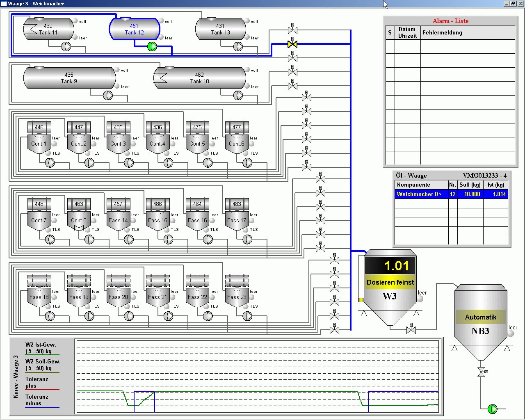
Task: Click container Cont.2 numbered 447
Action: coord(79,137)
